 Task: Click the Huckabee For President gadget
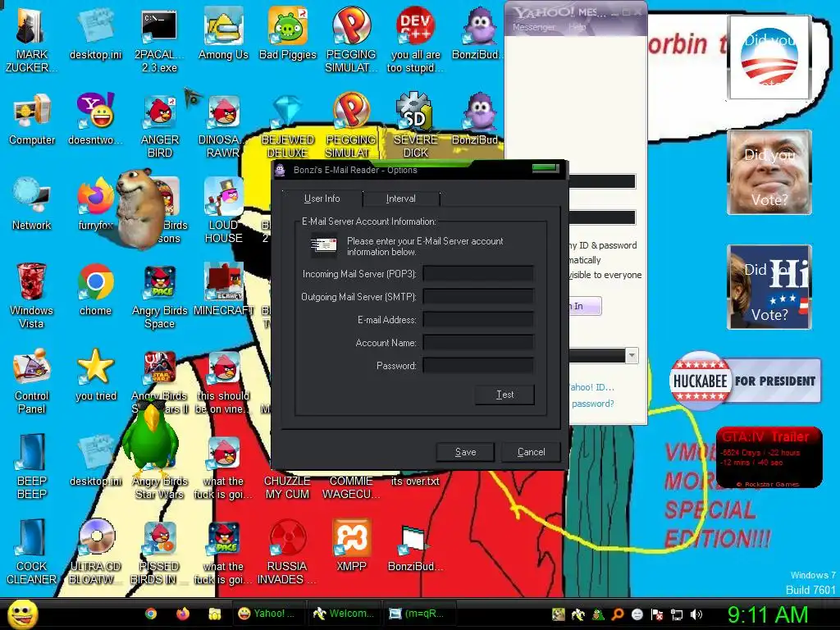745,381
